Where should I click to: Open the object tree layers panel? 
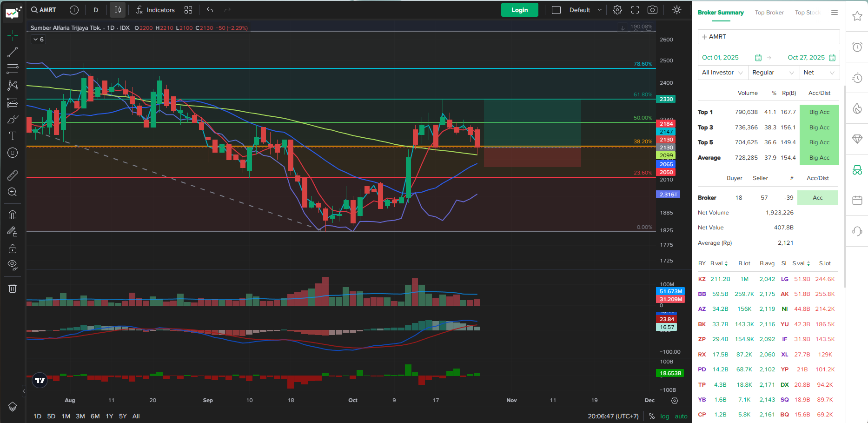click(x=13, y=407)
